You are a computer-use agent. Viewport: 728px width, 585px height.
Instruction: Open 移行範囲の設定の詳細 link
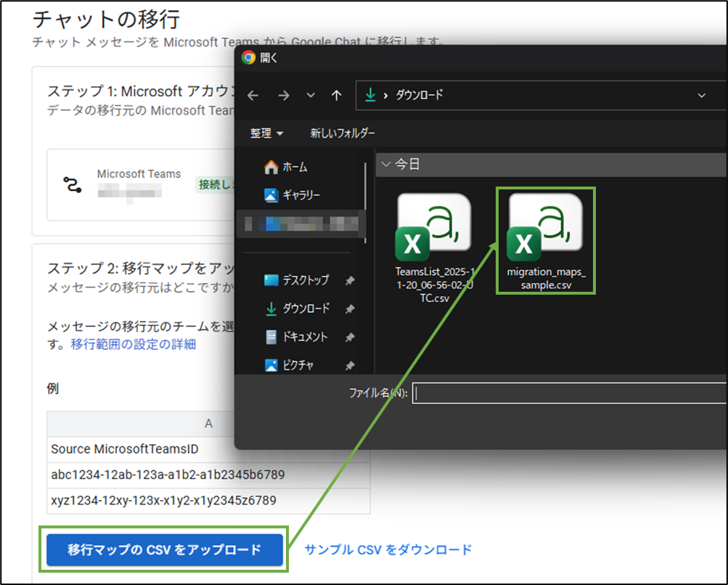coord(134,344)
